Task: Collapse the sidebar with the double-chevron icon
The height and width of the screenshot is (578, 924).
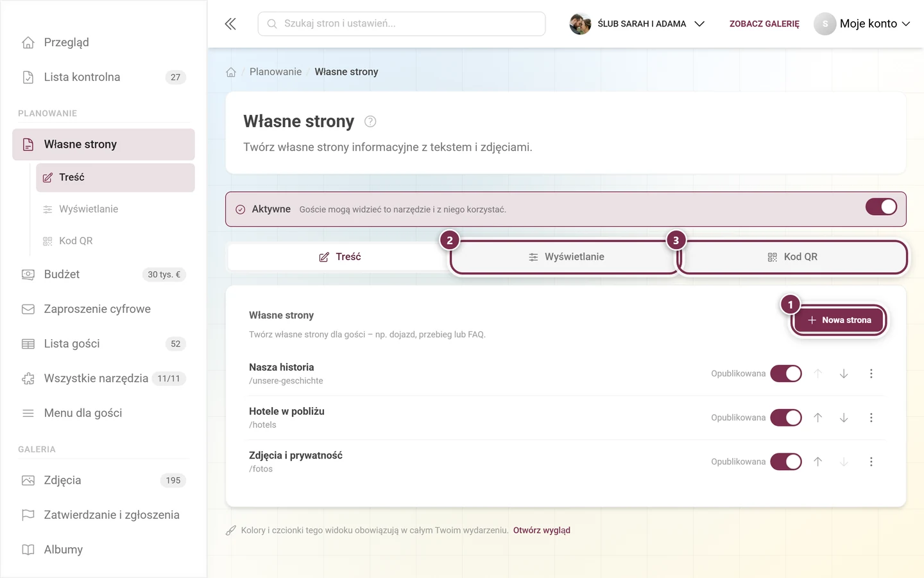Action: click(x=230, y=24)
